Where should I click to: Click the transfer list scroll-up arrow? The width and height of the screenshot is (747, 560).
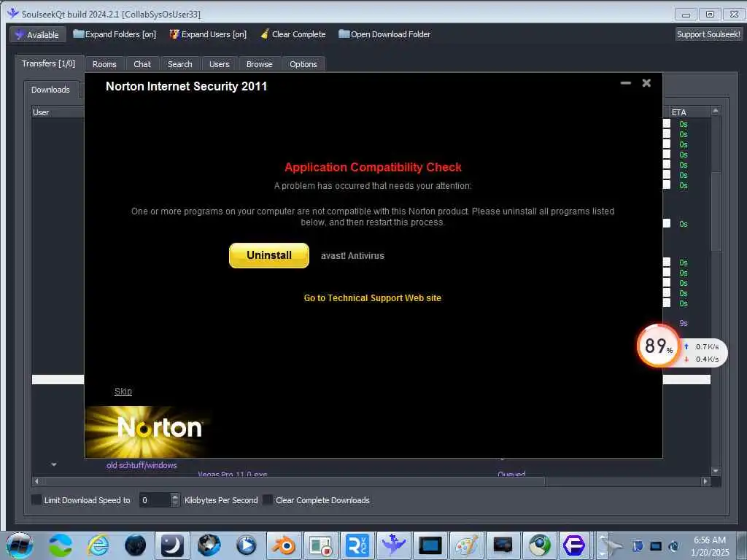tap(716, 111)
